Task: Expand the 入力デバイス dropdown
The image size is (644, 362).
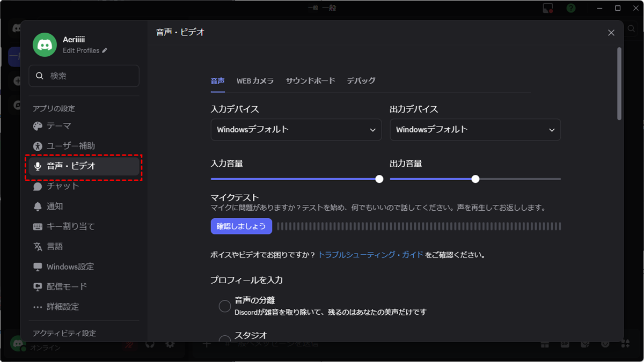Action: coord(296,130)
